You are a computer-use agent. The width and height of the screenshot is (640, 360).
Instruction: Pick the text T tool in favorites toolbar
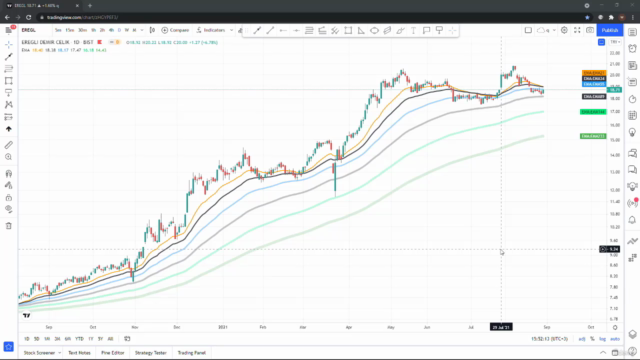[x=413, y=31]
